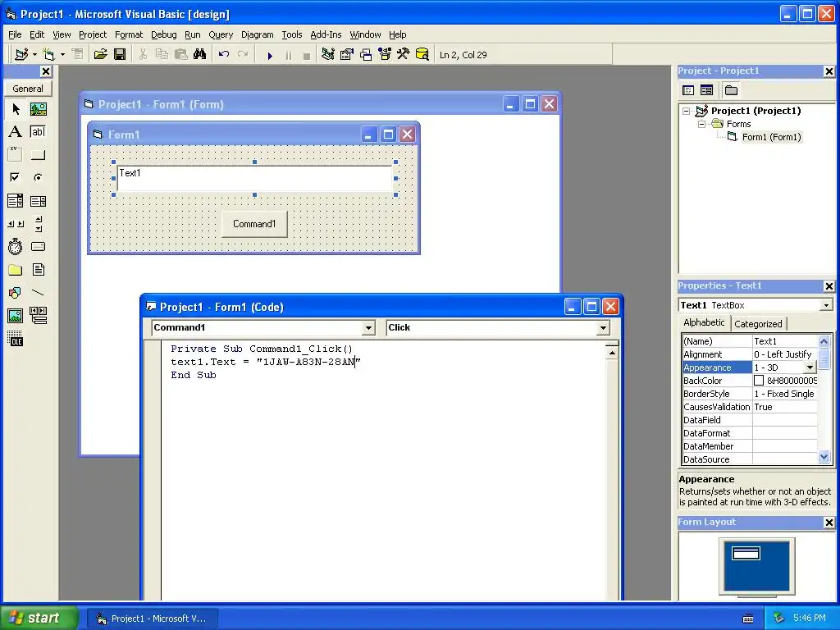This screenshot has height=630, width=840.
Task: Select Form1 (Form1) in project tree
Action: pos(771,137)
